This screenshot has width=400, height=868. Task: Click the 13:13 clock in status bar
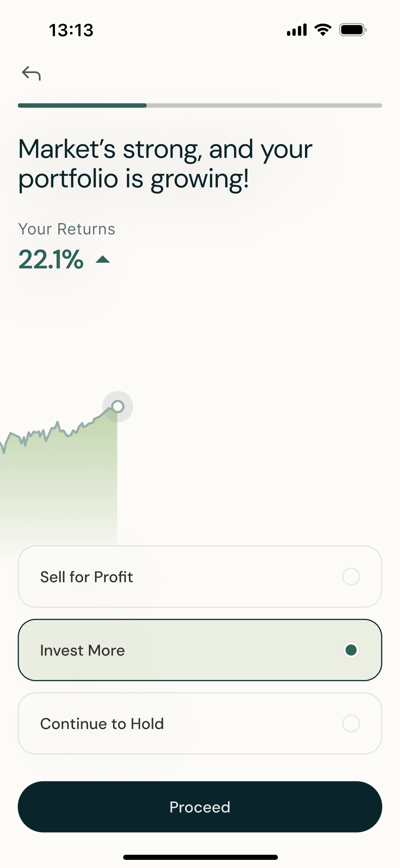tap(71, 30)
